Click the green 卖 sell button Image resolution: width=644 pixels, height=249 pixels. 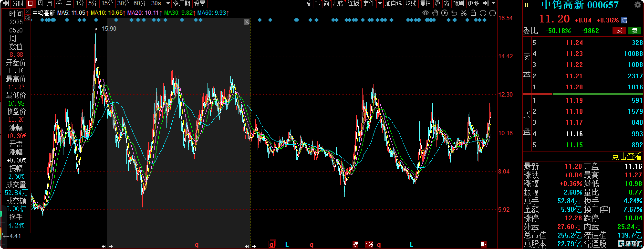point(634,31)
